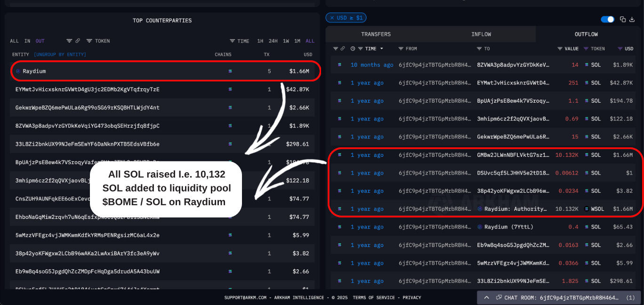Click the filter icon beside OUT in Top Counterparties

pos(69,41)
